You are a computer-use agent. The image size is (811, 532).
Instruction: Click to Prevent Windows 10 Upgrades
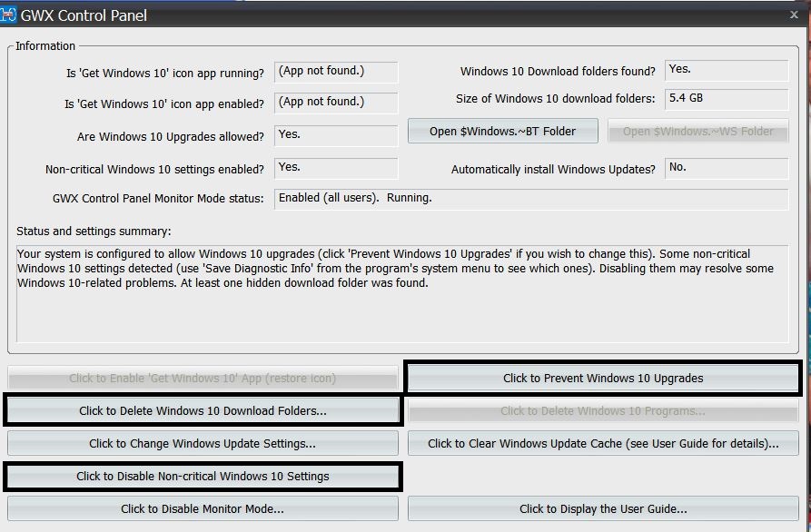click(602, 378)
